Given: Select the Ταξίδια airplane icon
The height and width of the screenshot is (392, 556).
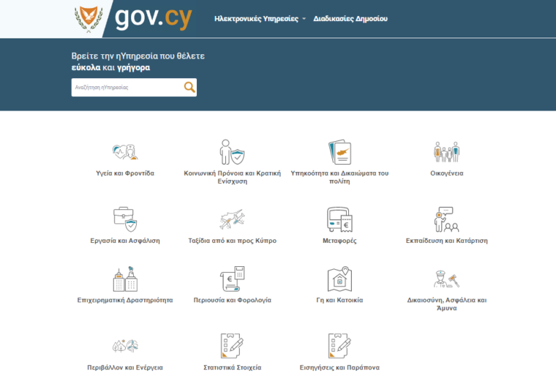Looking at the screenshot, I should [x=232, y=218].
